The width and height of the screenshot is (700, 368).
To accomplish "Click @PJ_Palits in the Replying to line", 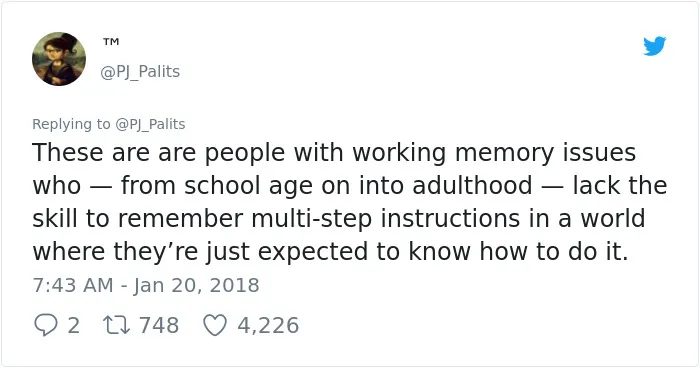I will [150, 124].
